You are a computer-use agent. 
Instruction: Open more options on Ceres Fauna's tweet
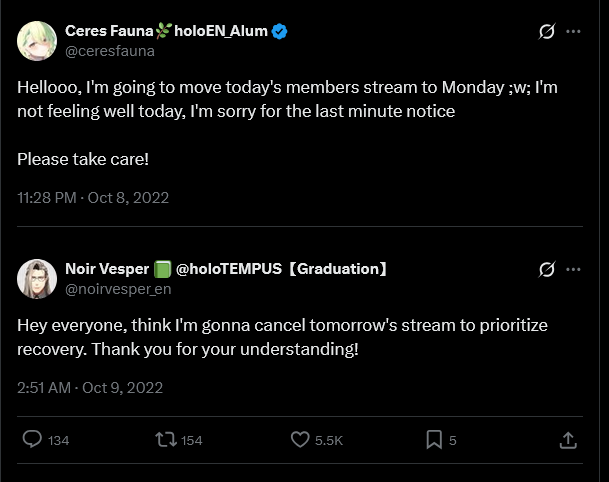573,31
